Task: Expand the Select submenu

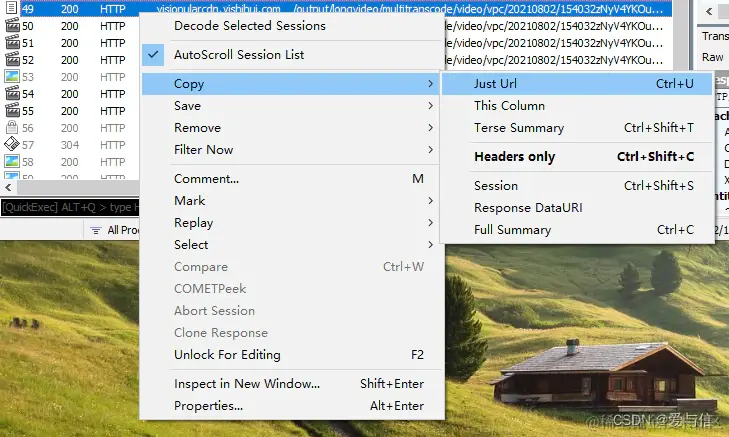Action: 291,245
